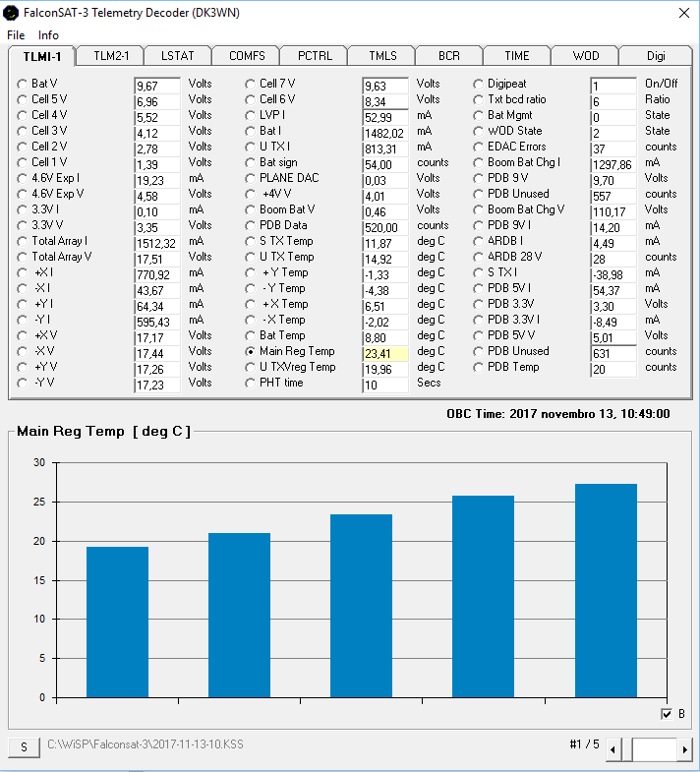
Task: Select the Bat Temp radio button
Action: [250, 336]
